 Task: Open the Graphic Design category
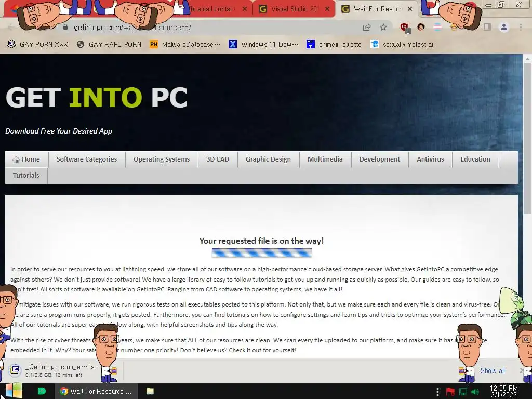click(268, 159)
